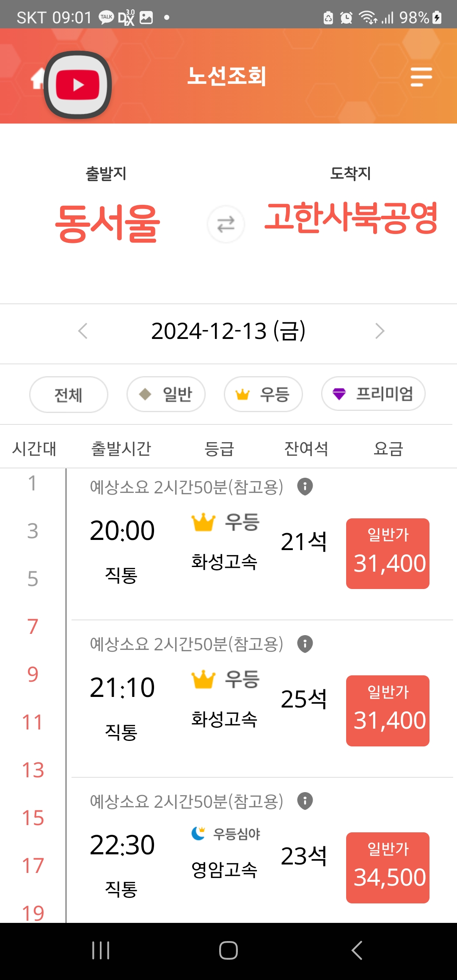
Task: Go to next date with right chevron
Action: click(x=380, y=331)
